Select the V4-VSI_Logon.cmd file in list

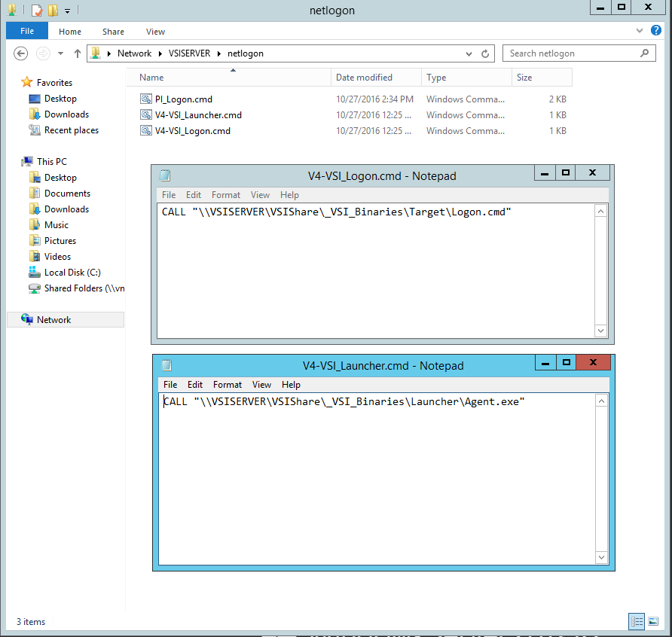coord(192,131)
